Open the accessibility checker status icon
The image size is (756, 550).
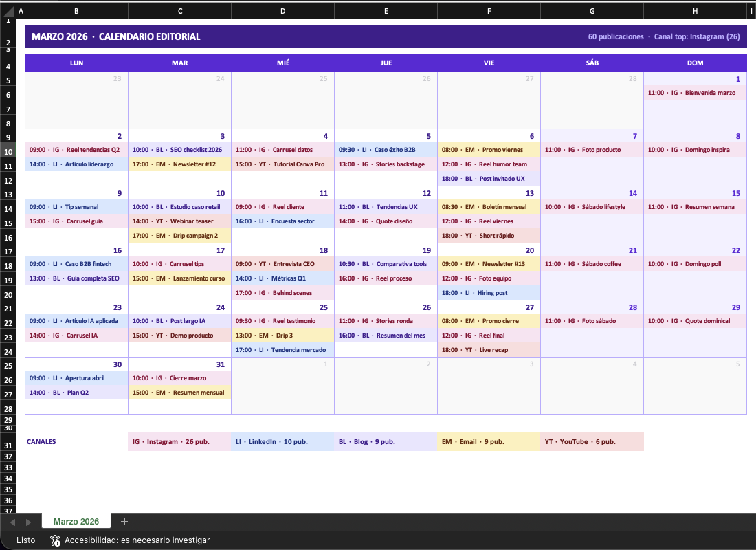[x=55, y=540]
